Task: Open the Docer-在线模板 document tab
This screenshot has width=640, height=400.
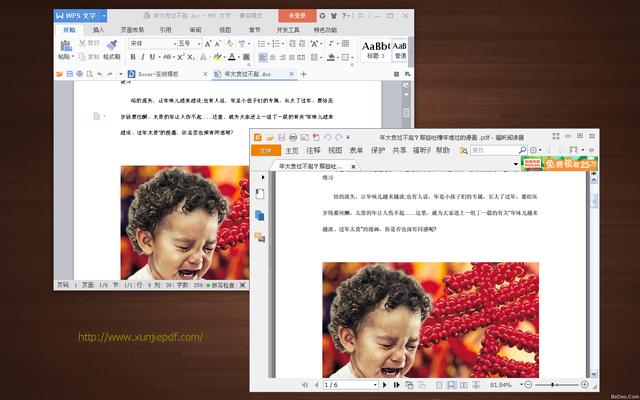Action: [158, 74]
